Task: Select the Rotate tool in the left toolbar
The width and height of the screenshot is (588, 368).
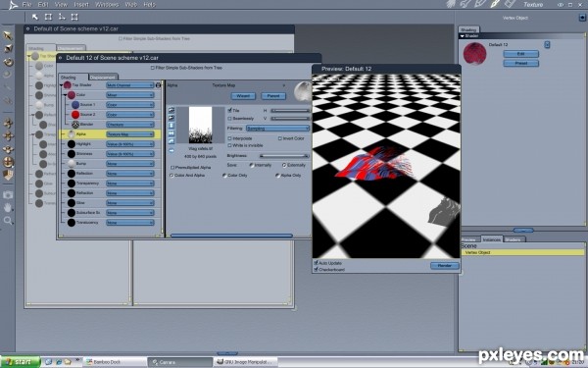Action: click(8, 62)
